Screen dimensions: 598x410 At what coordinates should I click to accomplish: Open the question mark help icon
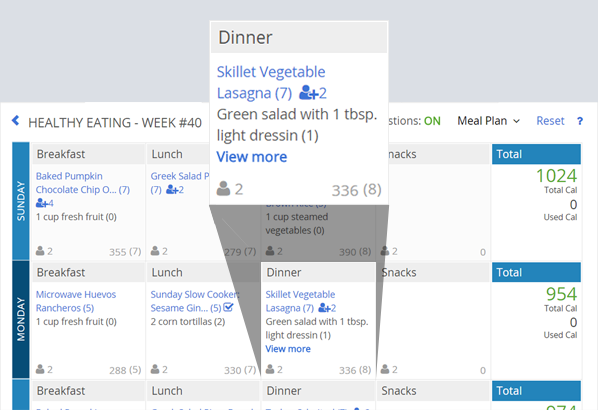click(x=580, y=121)
